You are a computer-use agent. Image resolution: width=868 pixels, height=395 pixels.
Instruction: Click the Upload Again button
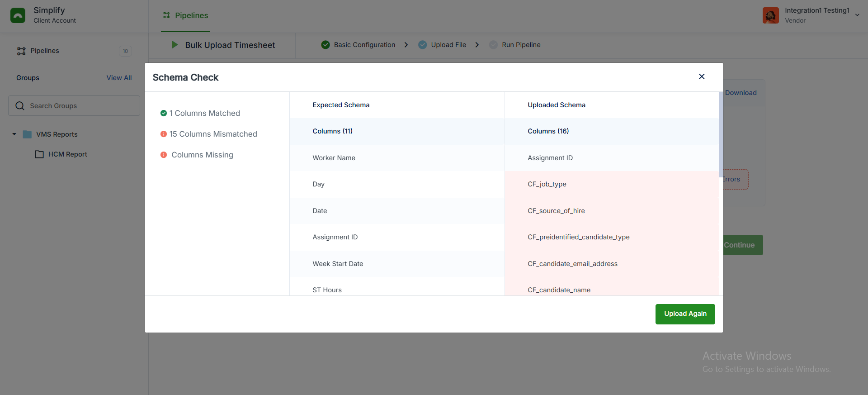click(685, 314)
